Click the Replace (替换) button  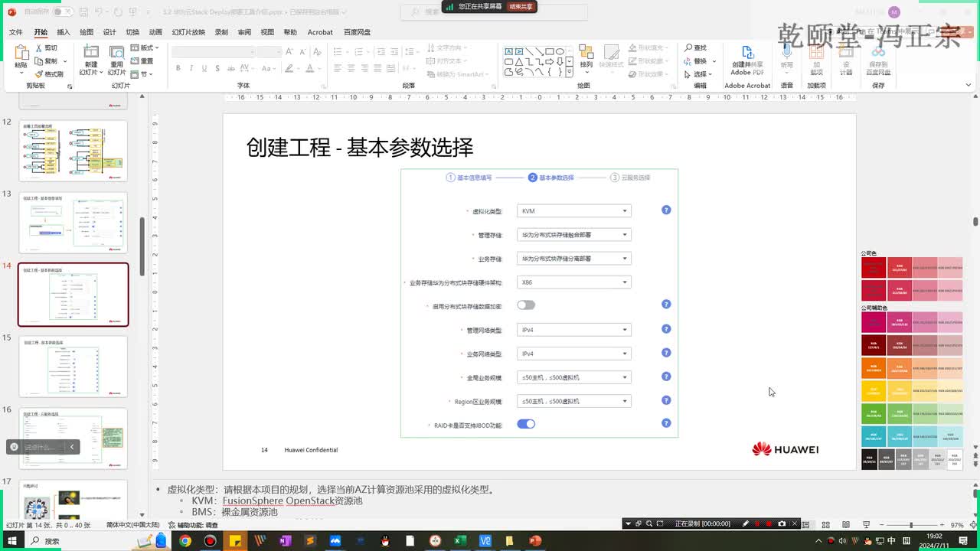click(696, 61)
